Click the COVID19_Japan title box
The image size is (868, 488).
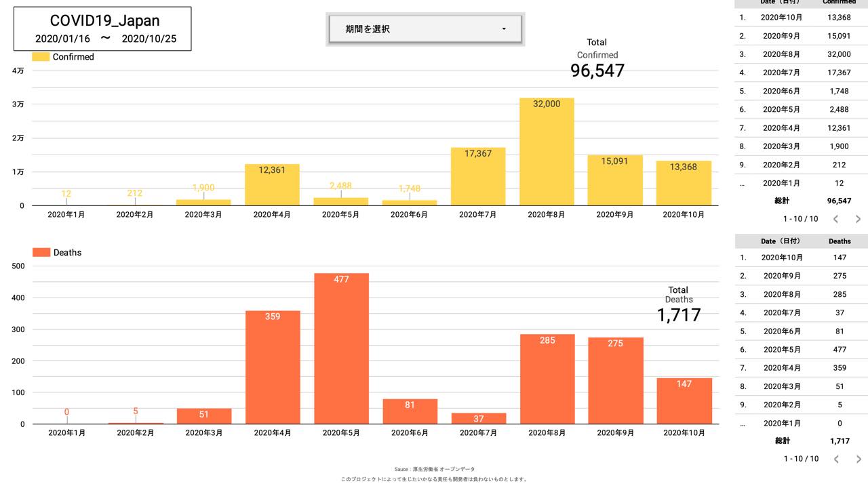click(102, 29)
